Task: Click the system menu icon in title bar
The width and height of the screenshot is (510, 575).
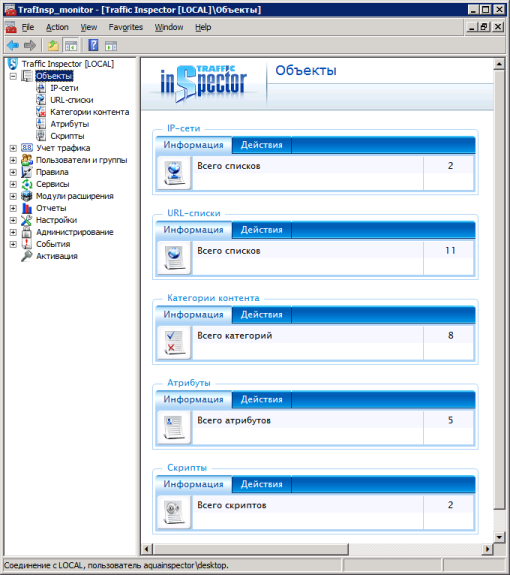Action: [10, 10]
